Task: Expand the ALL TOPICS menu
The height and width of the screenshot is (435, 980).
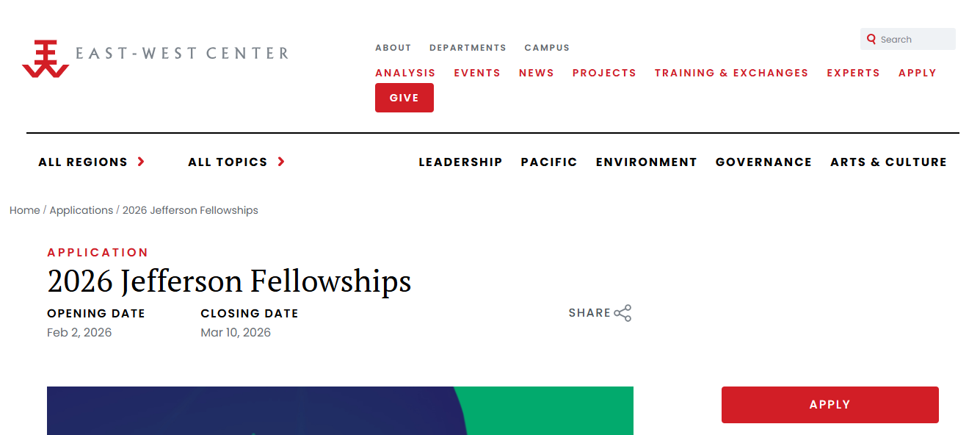Action: (228, 162)
